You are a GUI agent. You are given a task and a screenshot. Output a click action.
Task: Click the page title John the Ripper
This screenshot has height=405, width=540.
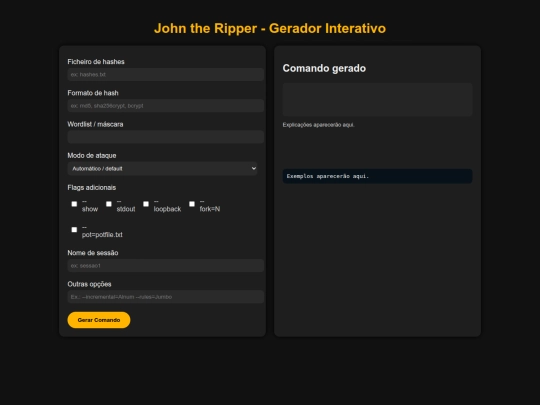coord(270,28)
